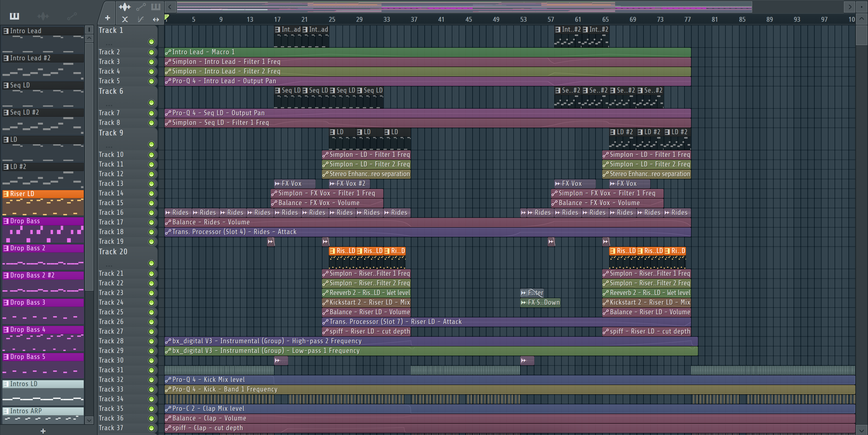Viewport: 868px width, 435px height.
Task: Open clip menu of Simplon - Seq LD - Filter 1 Freq
Action: tap(168, 123)
